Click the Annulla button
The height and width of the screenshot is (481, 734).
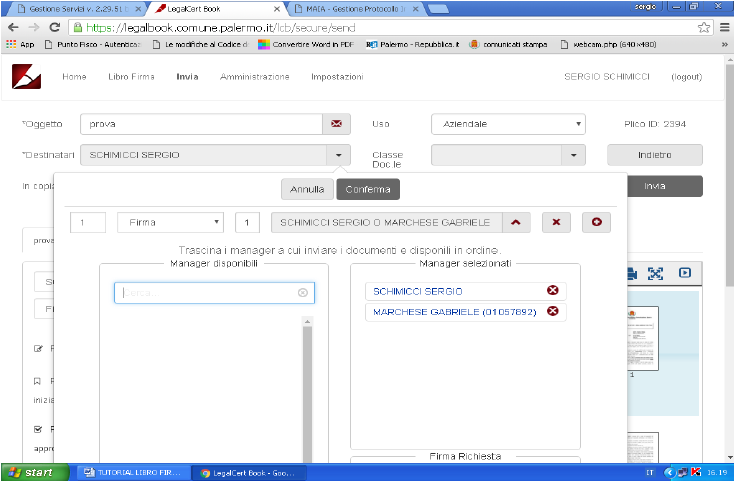[x=307, y=189]
